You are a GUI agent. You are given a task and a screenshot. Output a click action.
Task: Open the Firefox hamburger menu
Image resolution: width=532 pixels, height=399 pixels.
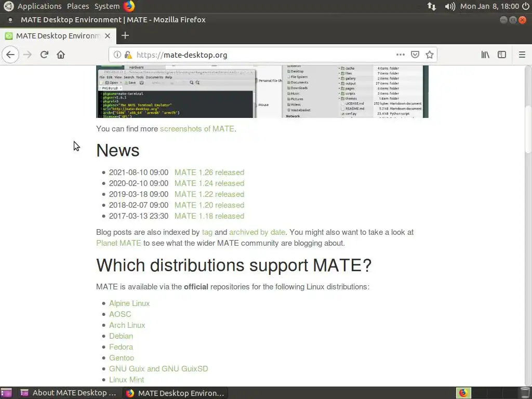[x=522, y=55]
